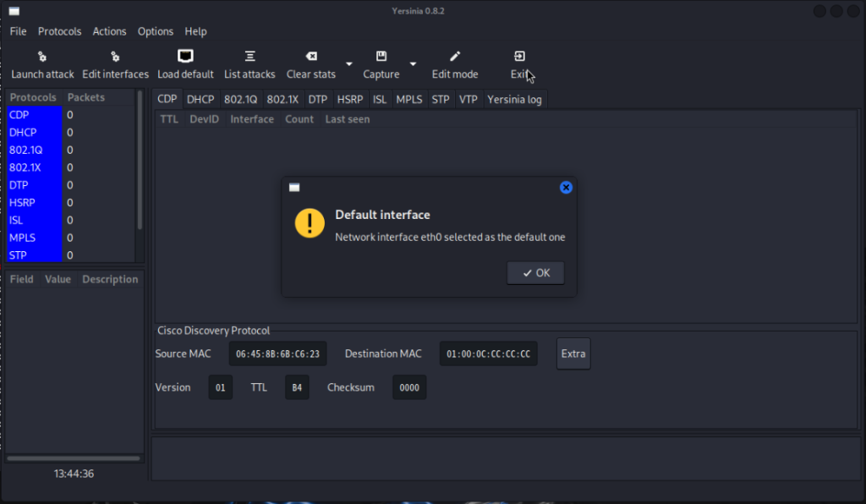The image size is (866, 504).
Task: Click the Extra button
Action: (x=573, y=353)
